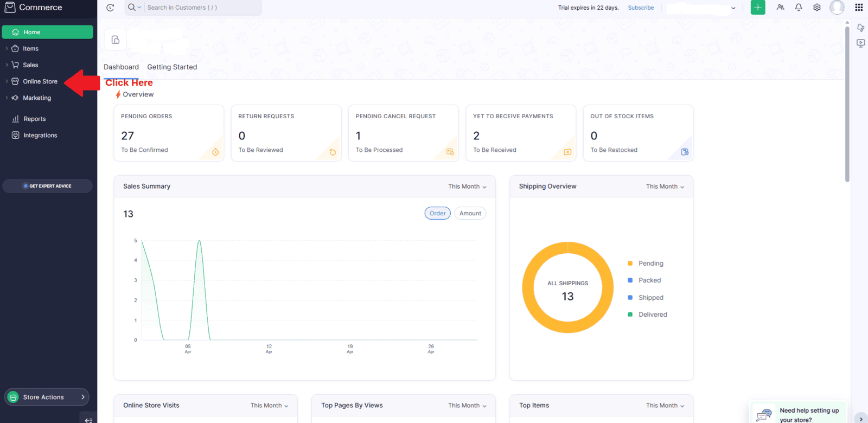Toggle Sales Summary to Amount view

coord(470,214)
